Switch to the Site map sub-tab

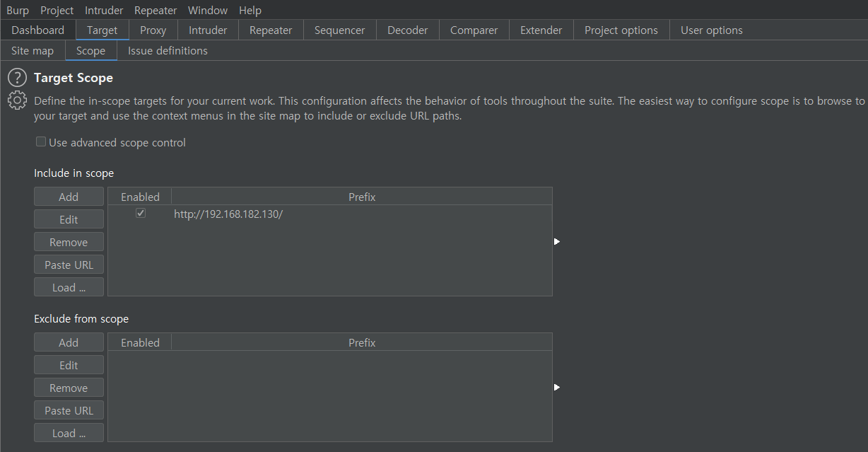pos(33,51)
